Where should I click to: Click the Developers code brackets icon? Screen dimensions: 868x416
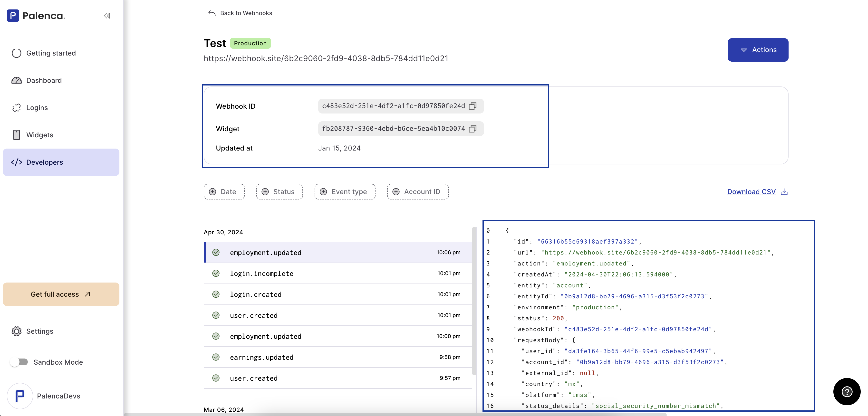tap(17, 162)
